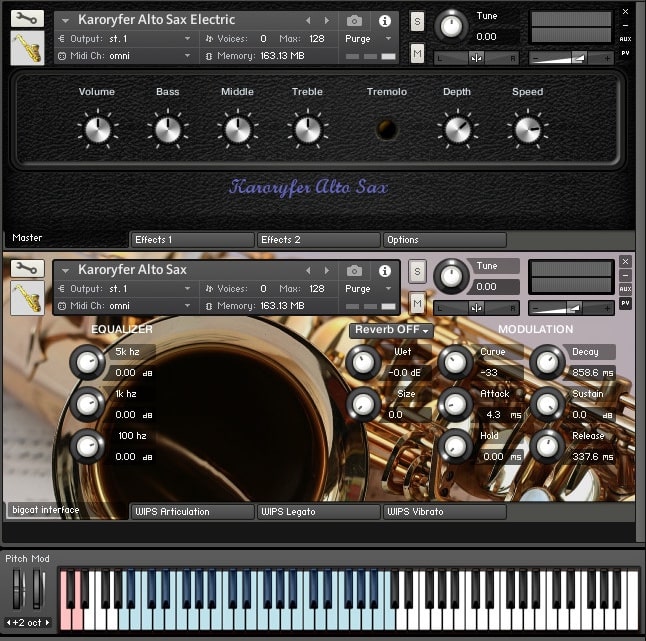Mute the lower Karoryfer Alto Sax with M button
The width and height of the screenshot is (646, 641).
tap(417, 303)
